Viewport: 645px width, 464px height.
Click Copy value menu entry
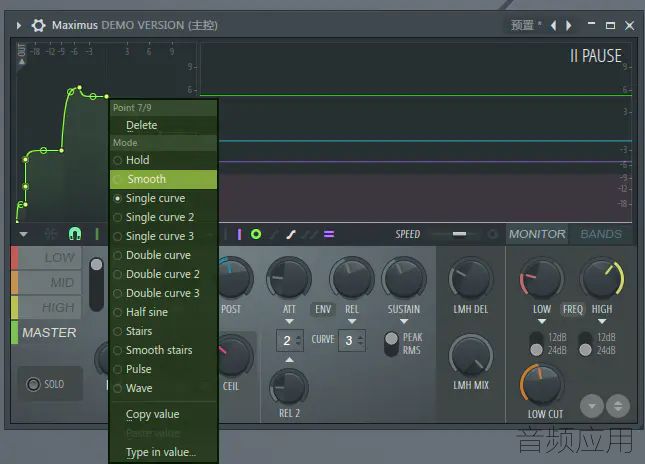[x=163, y=414]
